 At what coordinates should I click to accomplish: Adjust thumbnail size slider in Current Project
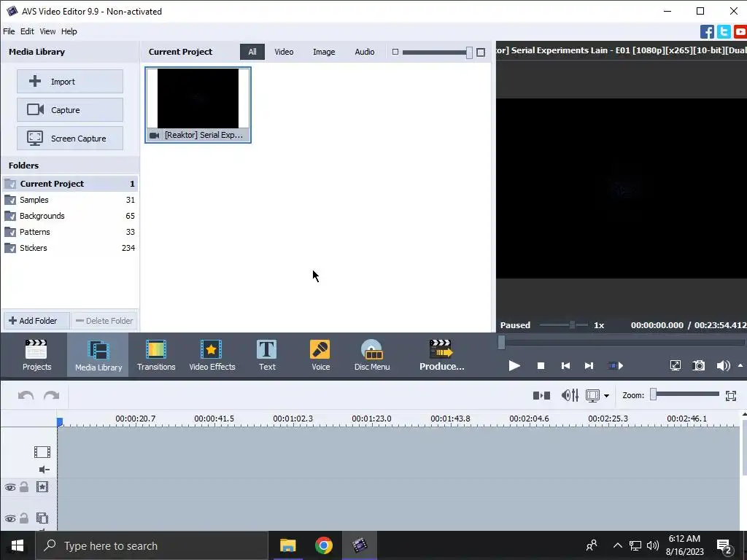[x=438, y=52]
